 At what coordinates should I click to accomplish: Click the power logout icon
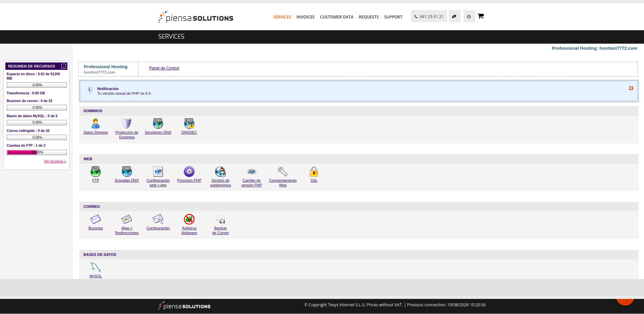coord(469,16)
